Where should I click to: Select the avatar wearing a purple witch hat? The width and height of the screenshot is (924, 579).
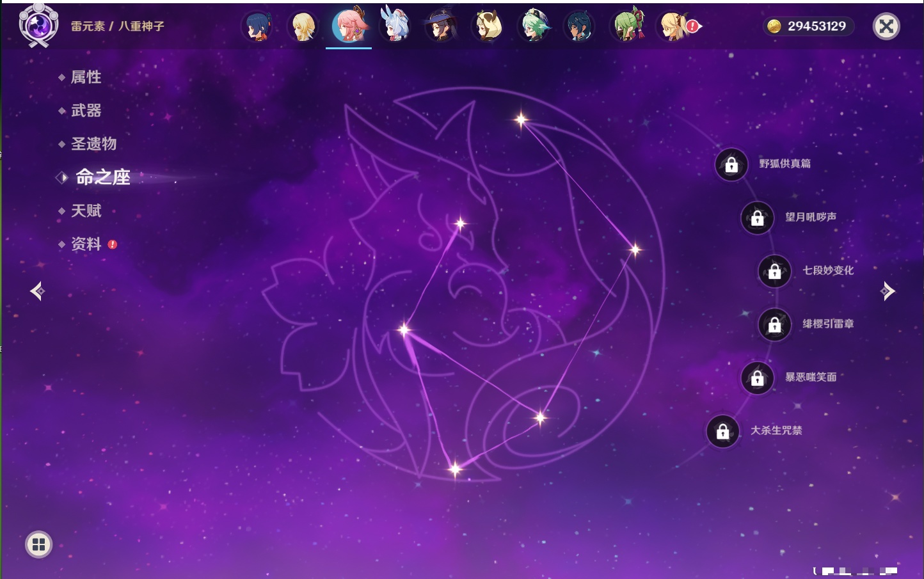pos(441,26)
